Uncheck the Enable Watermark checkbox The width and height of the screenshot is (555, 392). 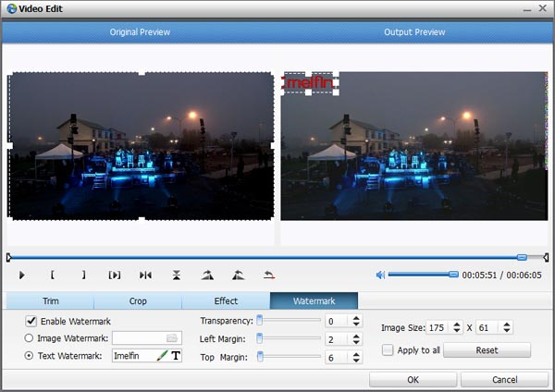(31, 321)
